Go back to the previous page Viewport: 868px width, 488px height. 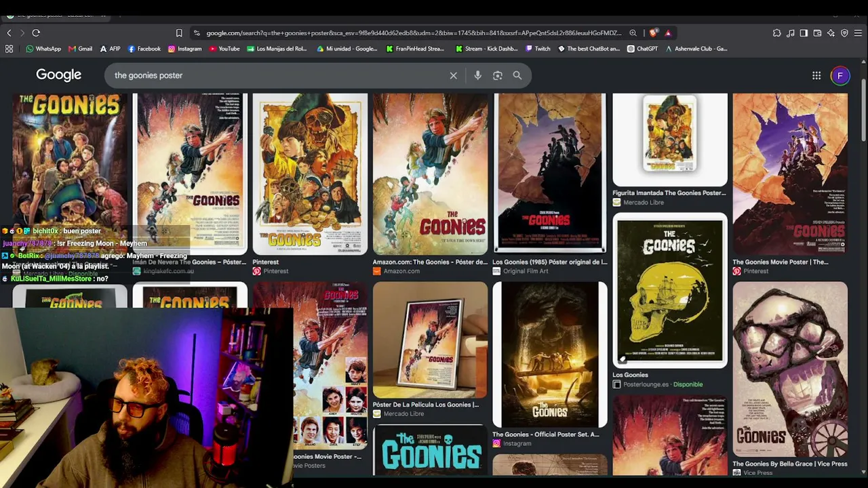coord(9,33)
